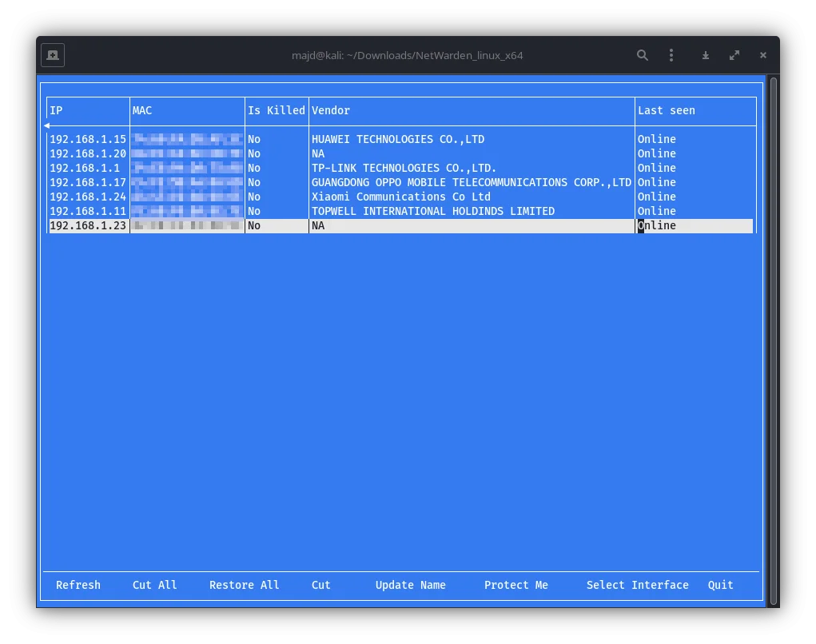
Task: Click the Is Killed column header
Action: [x=277, y=111]
